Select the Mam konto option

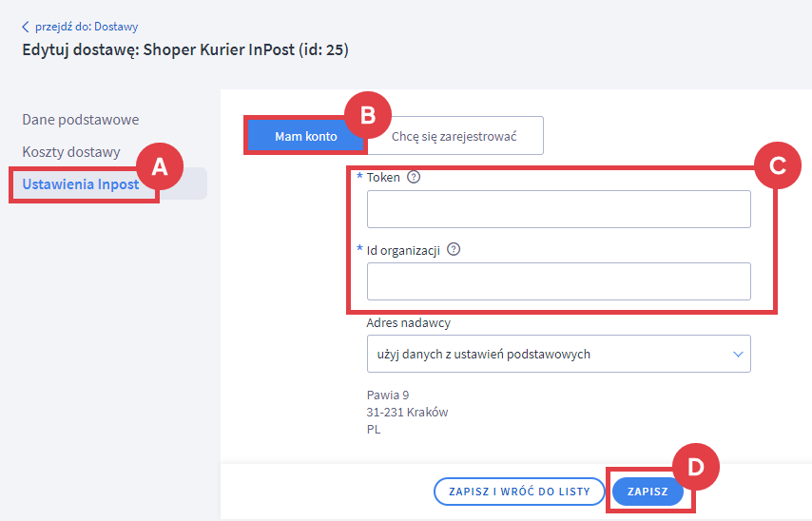click(306, 136)
